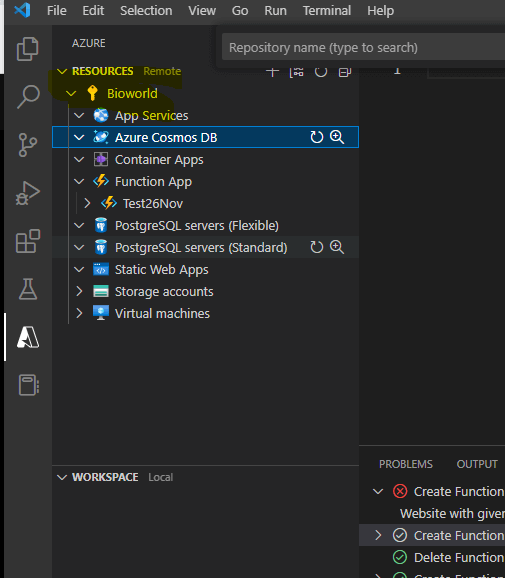Click the AZURE panel title
This screenshot has height=578, width=505.
point(88,43)
